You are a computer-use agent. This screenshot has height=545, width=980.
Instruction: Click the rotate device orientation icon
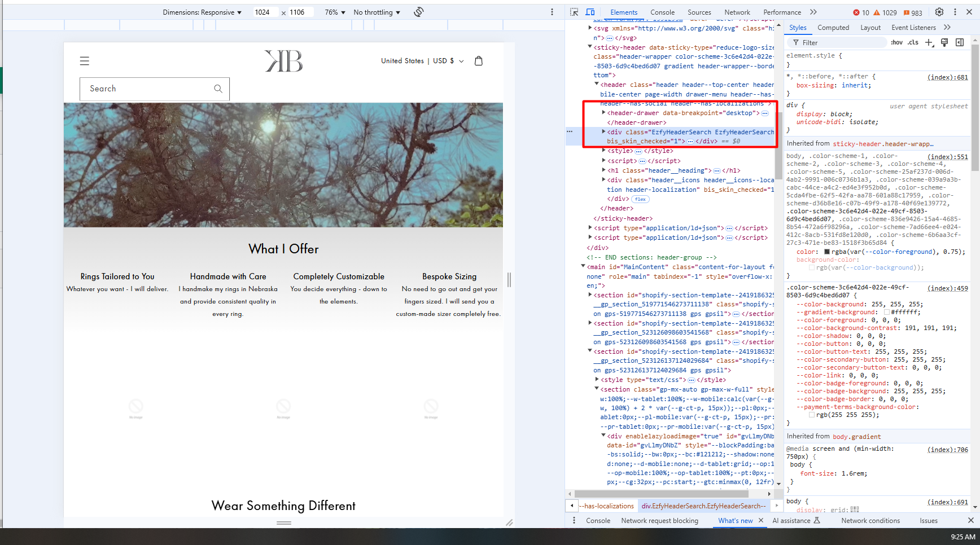click(418, 12)
